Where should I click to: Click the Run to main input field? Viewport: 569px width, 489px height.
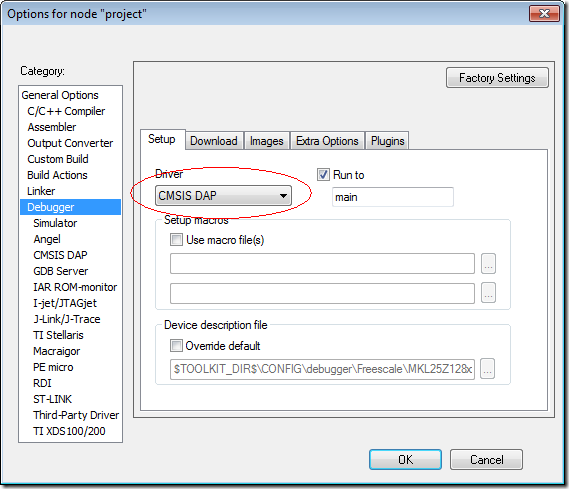click(393, 197)
